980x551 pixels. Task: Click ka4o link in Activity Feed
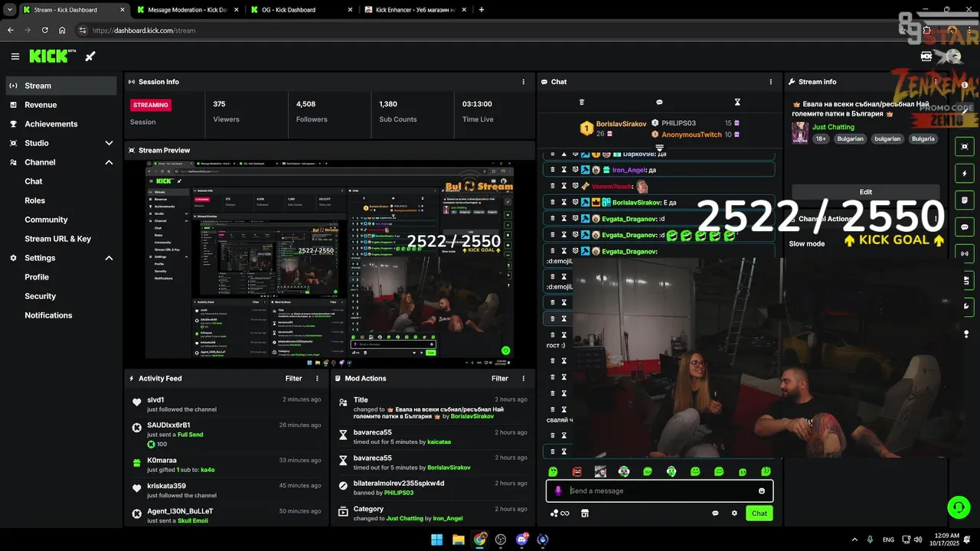pos(207,470)
